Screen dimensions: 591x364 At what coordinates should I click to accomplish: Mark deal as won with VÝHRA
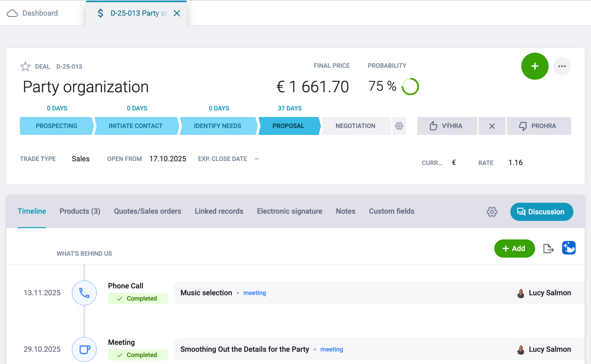pyautogui.click(x=447, y=126)
